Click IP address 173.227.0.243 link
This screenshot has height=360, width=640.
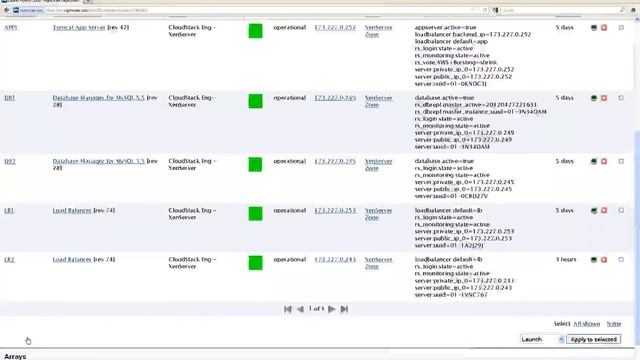click(335, 260)
